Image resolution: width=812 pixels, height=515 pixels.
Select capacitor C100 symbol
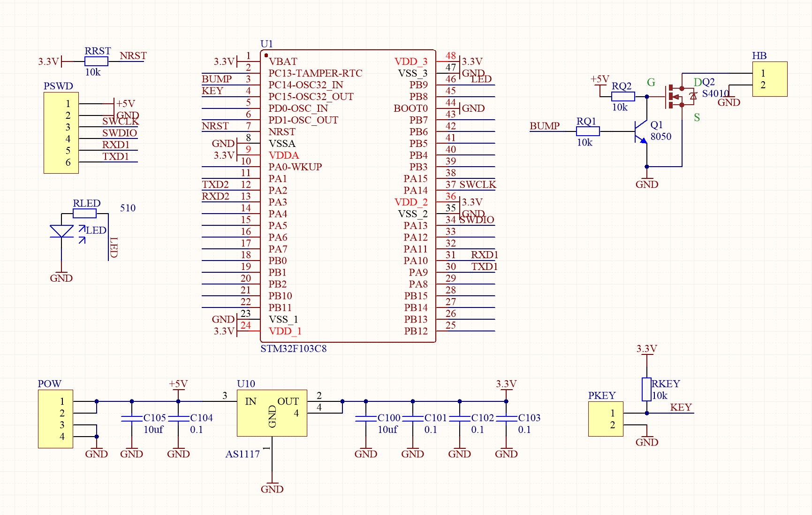366,419
